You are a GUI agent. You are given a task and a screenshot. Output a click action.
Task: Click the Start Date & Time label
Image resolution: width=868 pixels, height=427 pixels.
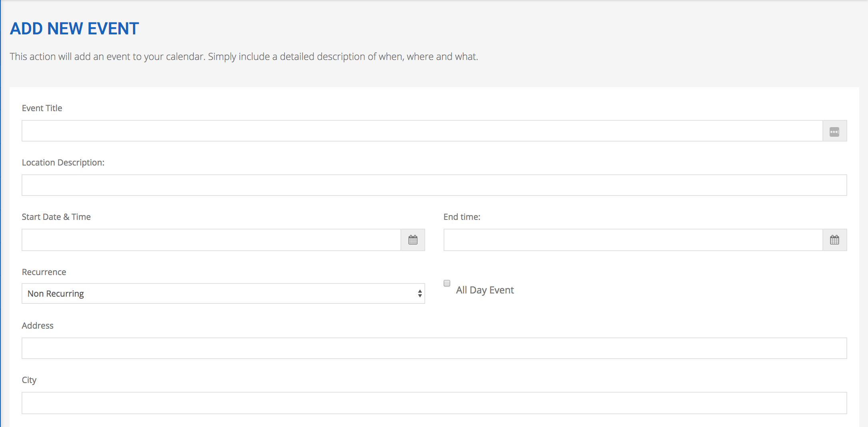click(x=56, y=217)
